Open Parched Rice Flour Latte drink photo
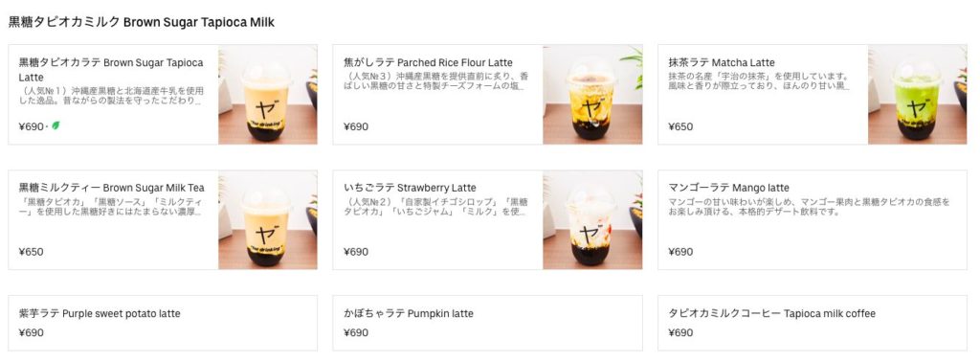This screenshot has width=980, height=362. (x=592, y=95)
